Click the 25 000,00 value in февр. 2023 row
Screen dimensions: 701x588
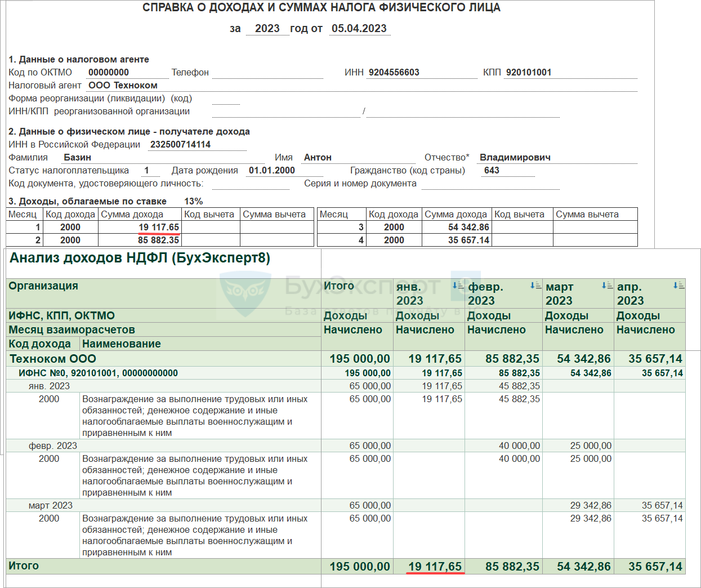coord(591,446)
